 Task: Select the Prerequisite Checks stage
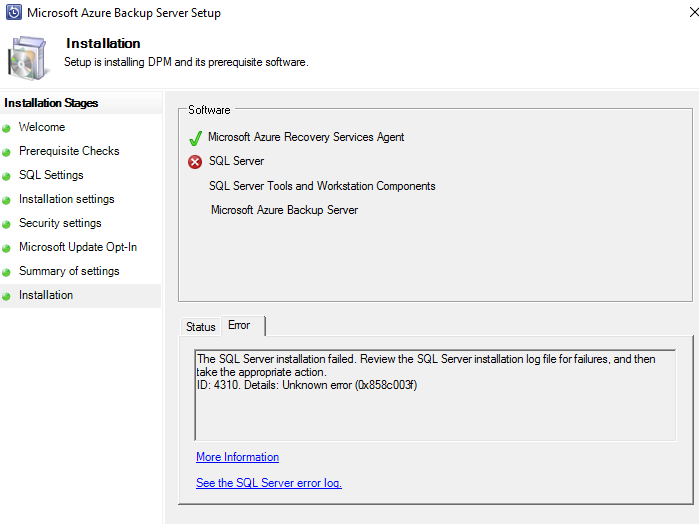pyautogui.click(x=69, y=151)
